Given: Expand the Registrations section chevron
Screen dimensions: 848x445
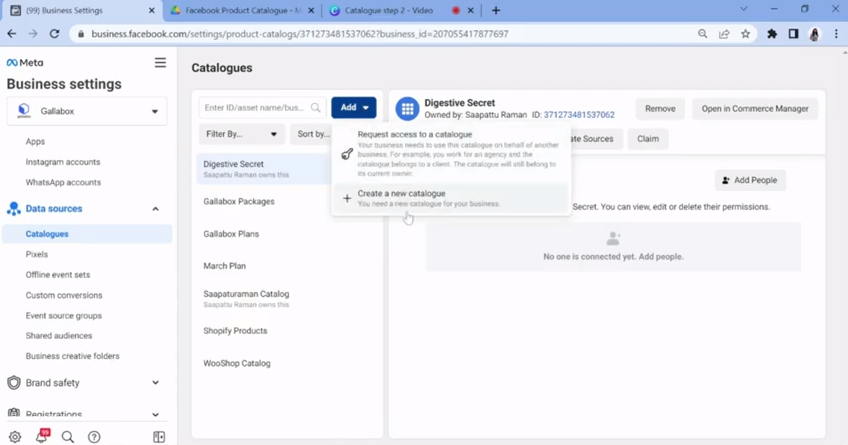Looking at the screenshot, I should pyautogui.click(x=155, y=415).
